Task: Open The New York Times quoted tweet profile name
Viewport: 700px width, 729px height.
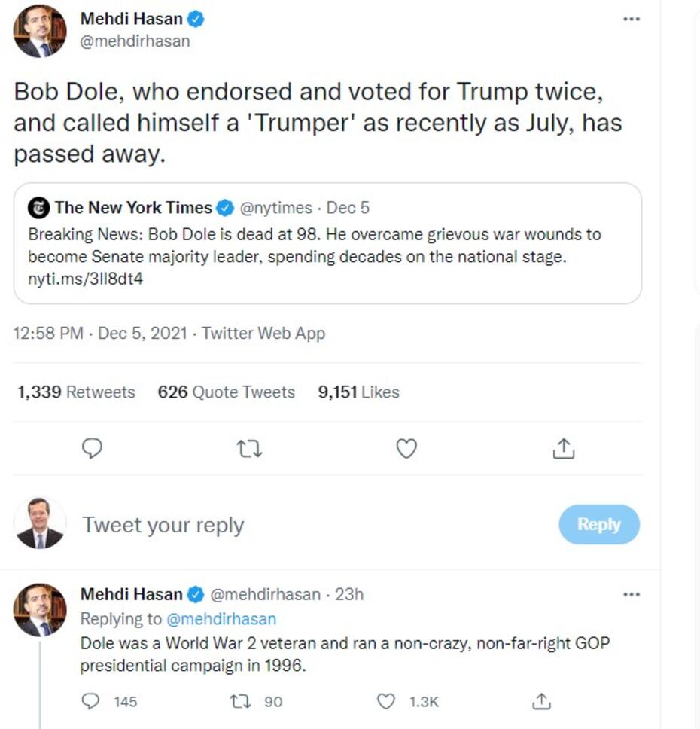Action: point(133,208)
